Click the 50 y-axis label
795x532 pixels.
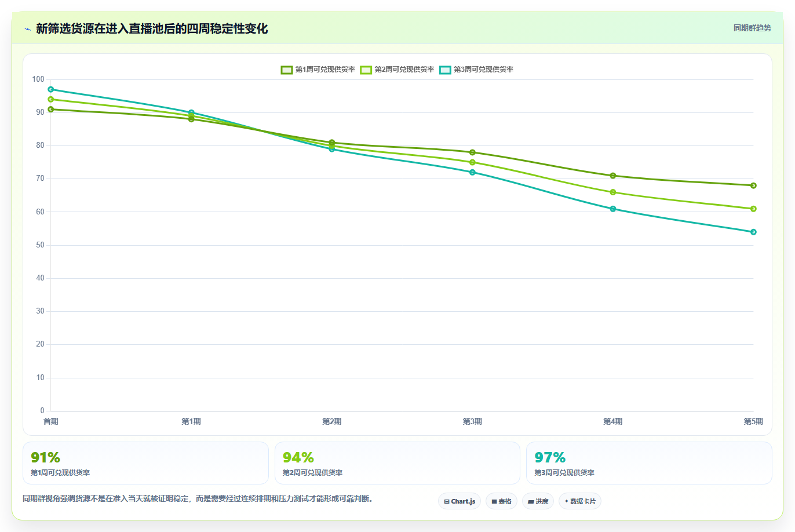(40, 245)
